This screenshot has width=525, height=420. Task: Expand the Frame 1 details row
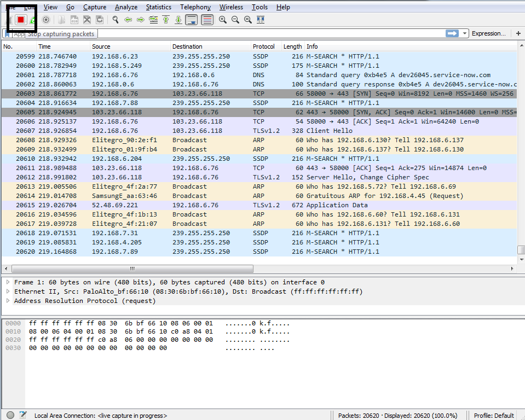pyautogui.click(x=8, y=282)
